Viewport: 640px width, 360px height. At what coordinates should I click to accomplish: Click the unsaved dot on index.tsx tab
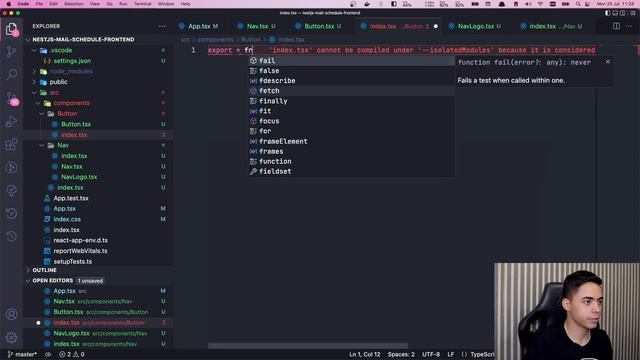436,26
